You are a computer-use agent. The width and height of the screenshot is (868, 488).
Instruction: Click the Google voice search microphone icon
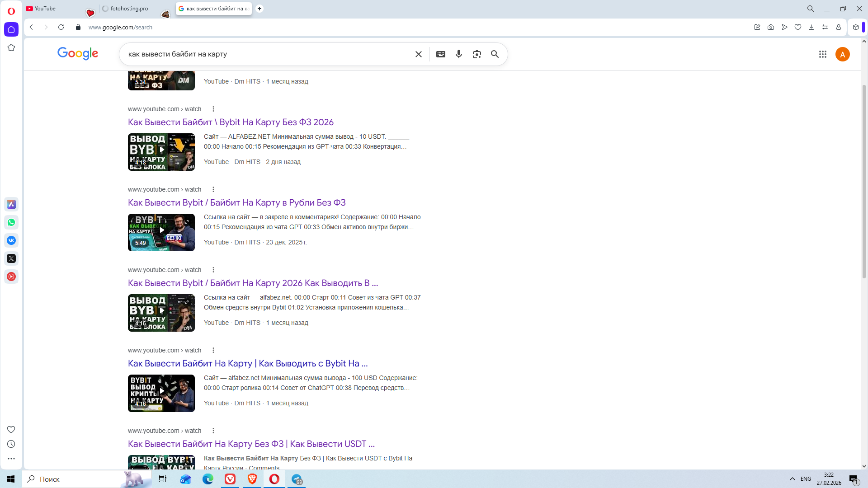click(459, 54)
